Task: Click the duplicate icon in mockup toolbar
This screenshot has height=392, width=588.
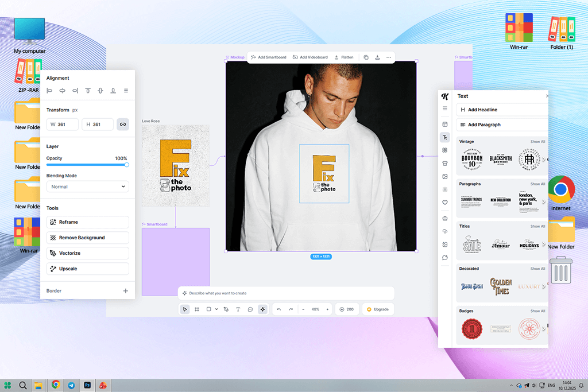Action: pos(366,57)
